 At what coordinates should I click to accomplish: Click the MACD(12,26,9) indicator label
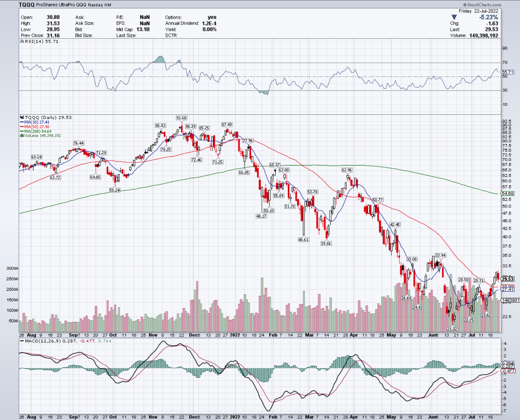43,341
